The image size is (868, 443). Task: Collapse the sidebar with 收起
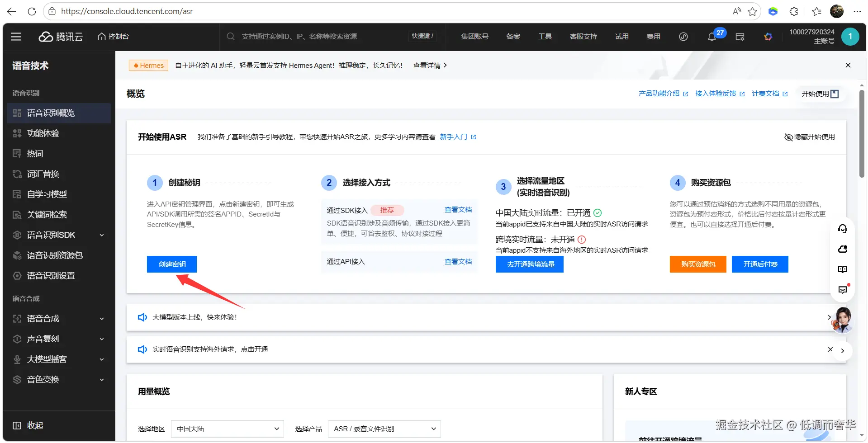[28, 425]
